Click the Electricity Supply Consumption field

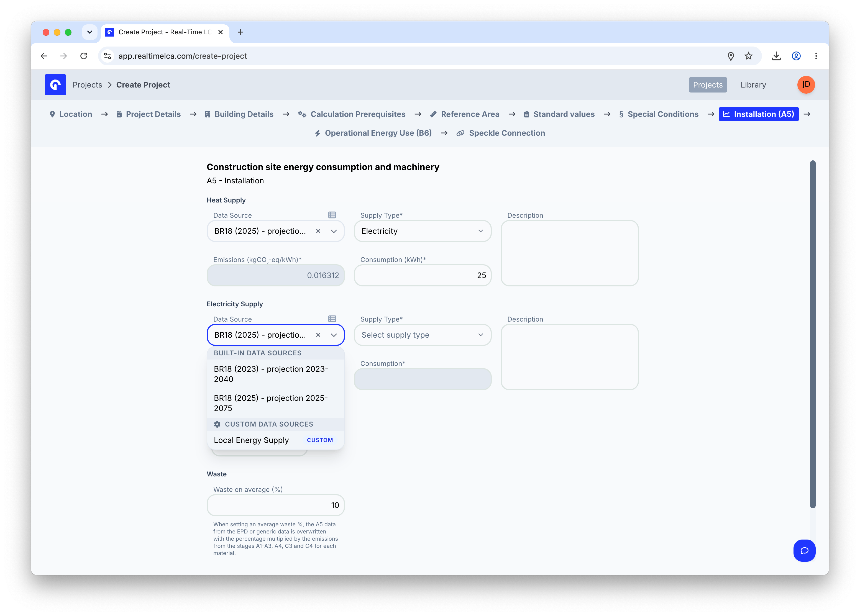click(x=423, y=379)
